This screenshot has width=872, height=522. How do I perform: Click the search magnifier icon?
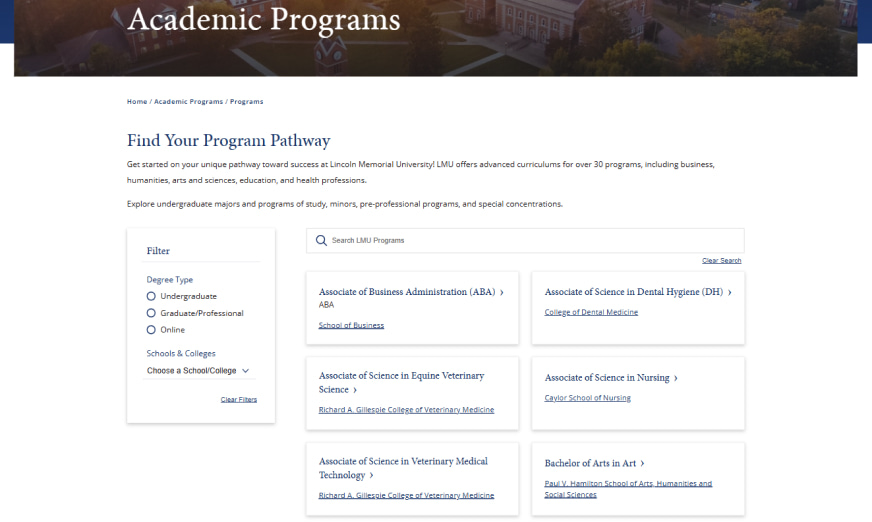pos(321,241)
